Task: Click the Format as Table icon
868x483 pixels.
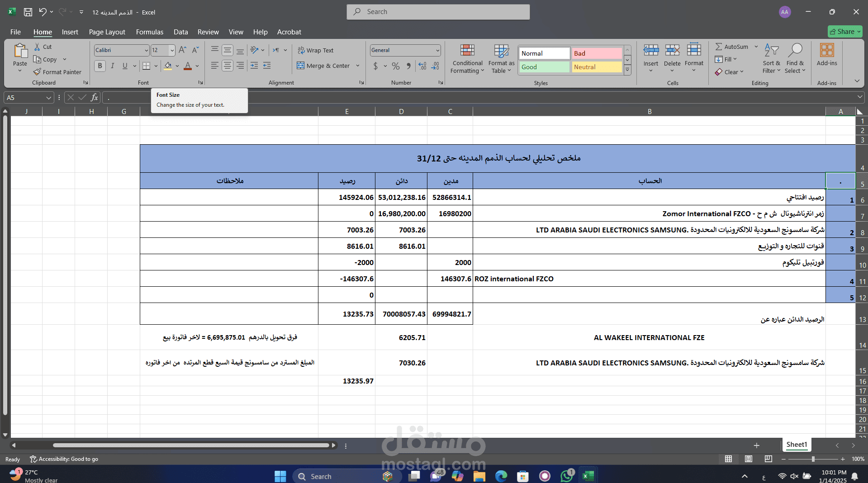Action: click(501, 50)
